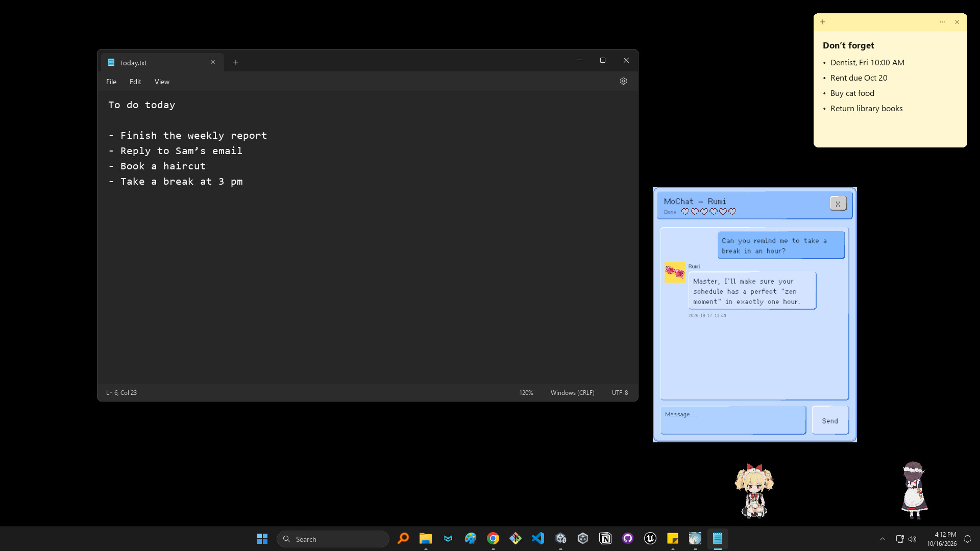Click the last heart in MoChat header
Screen dimensions: 980x551
pyautogui.click(x=732, y=212)
